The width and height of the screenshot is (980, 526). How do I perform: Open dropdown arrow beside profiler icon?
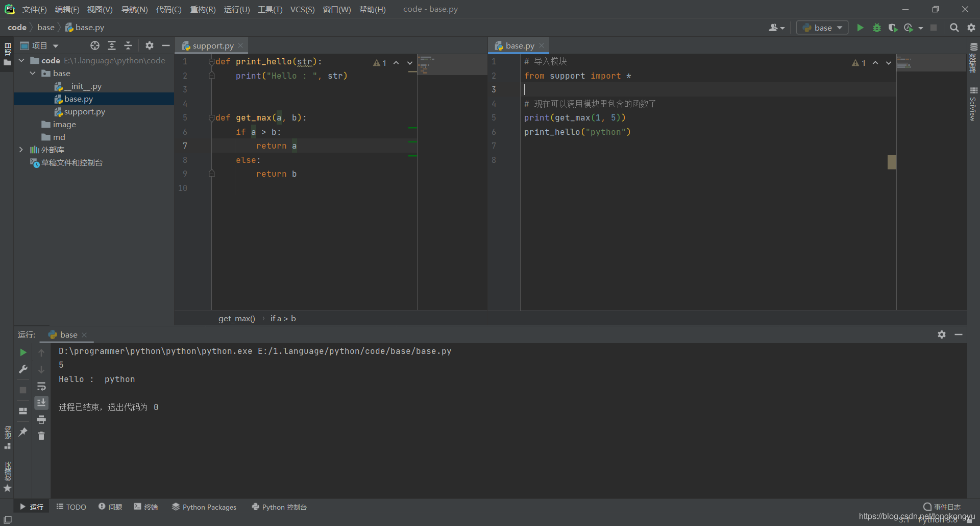[x=921, y=28]
